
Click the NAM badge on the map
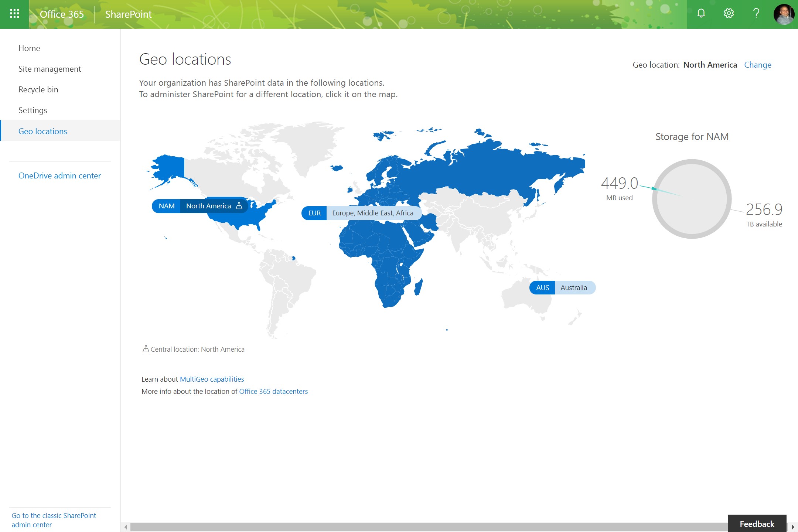[166, 206]
